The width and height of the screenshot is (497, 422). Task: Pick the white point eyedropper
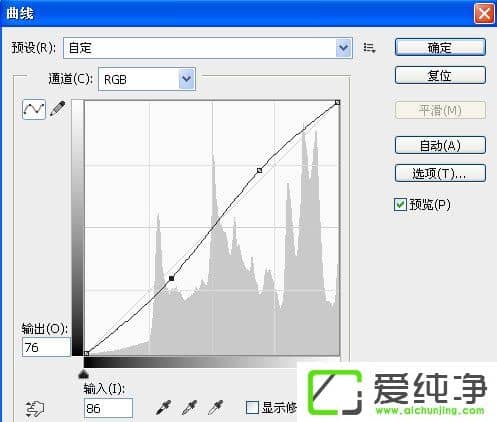click(216, 407)
